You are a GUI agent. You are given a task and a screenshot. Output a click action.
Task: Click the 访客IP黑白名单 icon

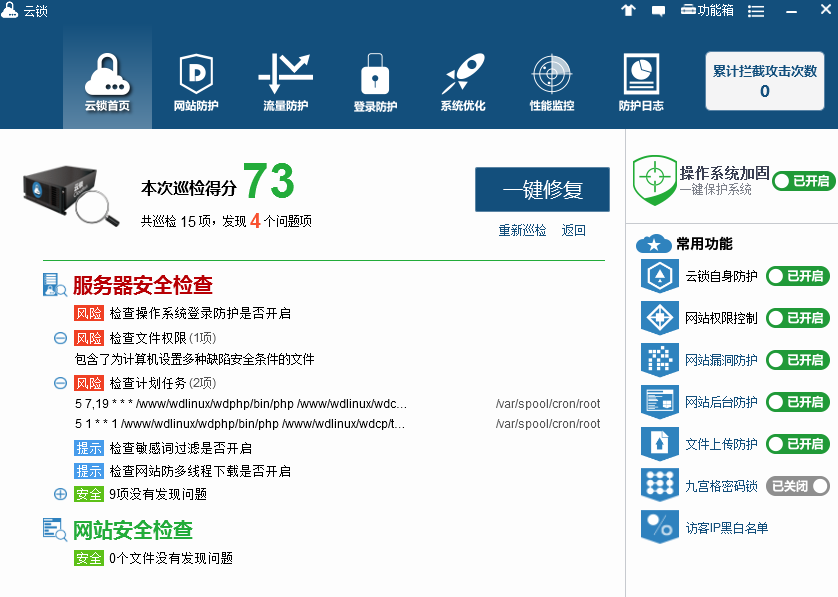[659, 527]
